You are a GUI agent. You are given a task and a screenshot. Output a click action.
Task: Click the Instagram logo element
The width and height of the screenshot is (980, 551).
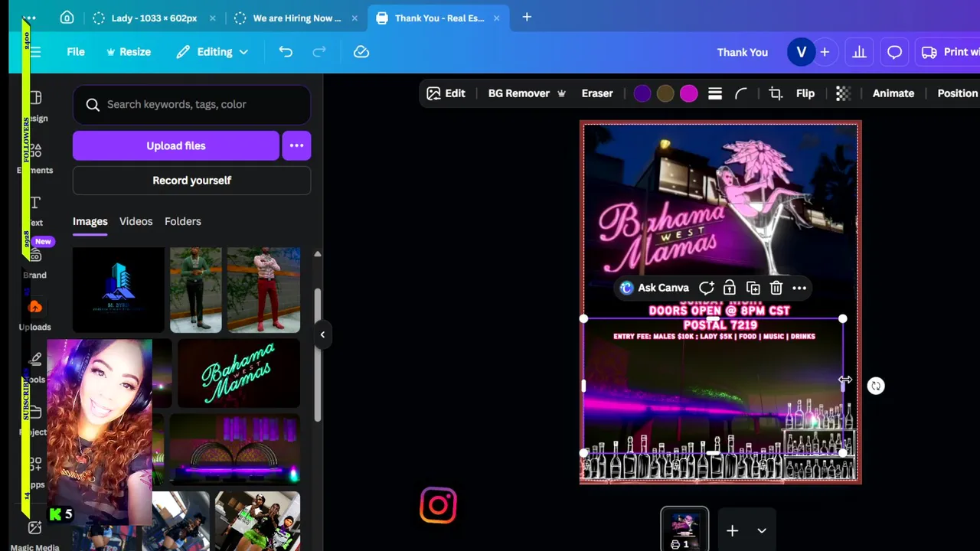tap(439, 506)
